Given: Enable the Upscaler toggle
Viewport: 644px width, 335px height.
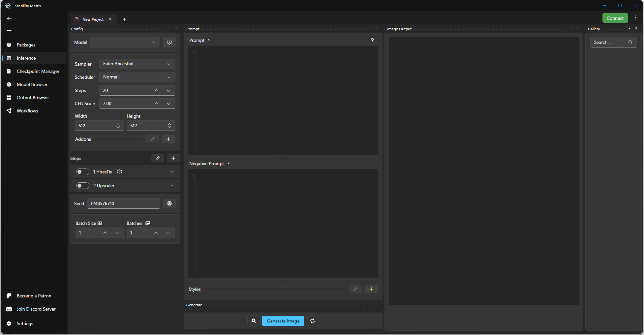Looking at the screenshot, I should point(83,186).
